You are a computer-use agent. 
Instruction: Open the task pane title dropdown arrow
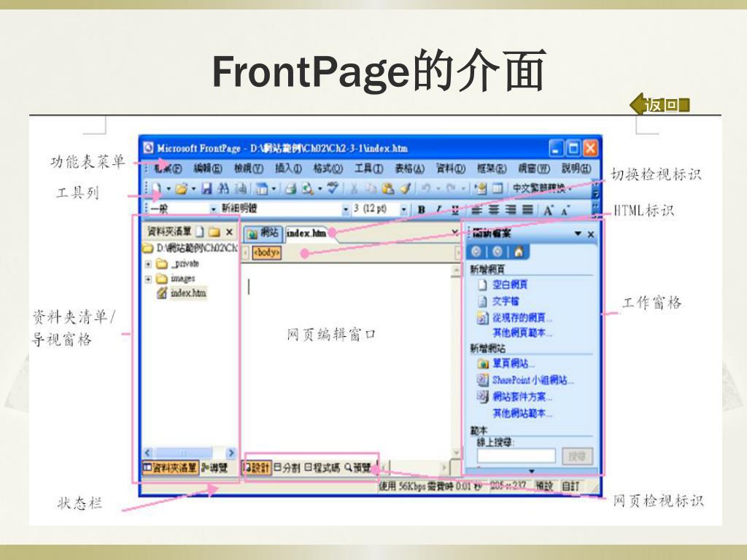click(x=578, y=233)
